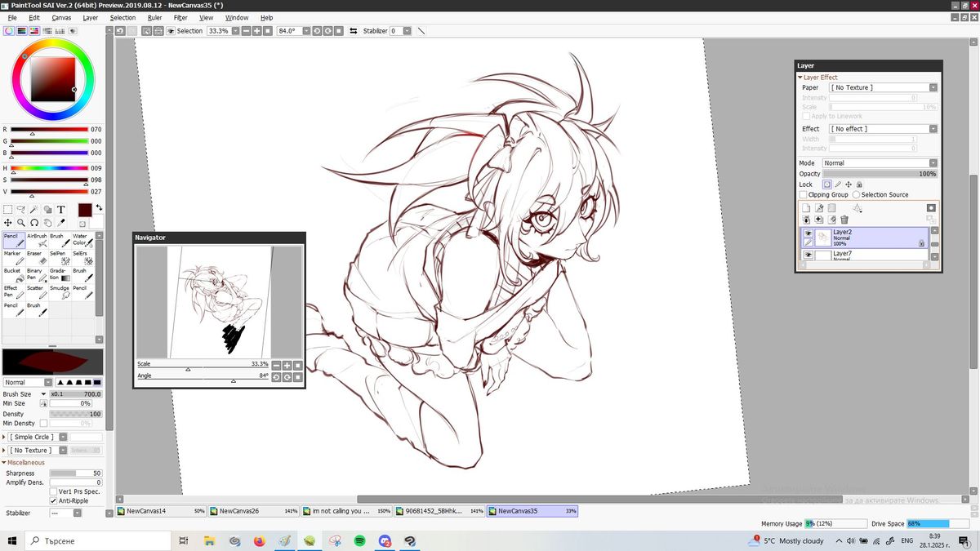The image size is (980, 551).
Task: Select the Bucket fill tool
Action: pyautogui.click(x=14, y=275)
